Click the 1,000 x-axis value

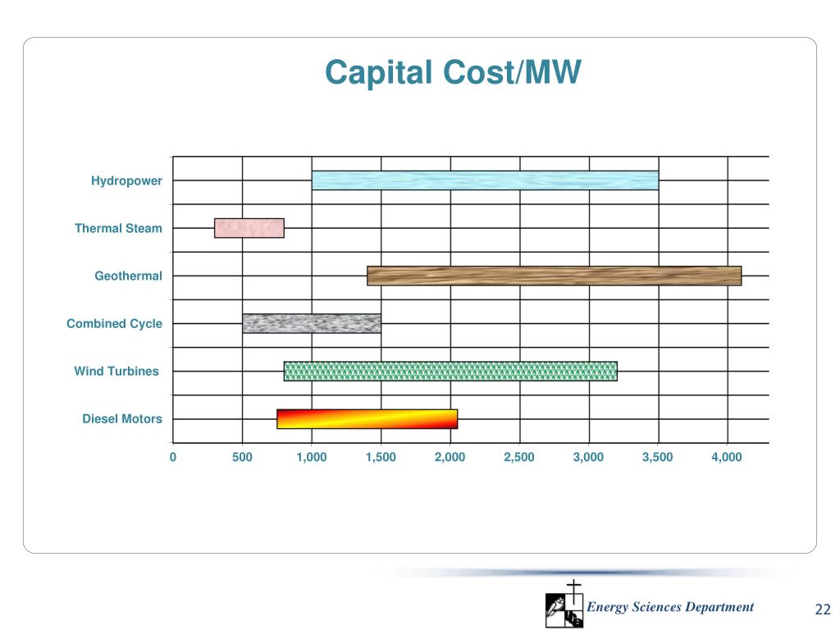click(x=311, y=457)
